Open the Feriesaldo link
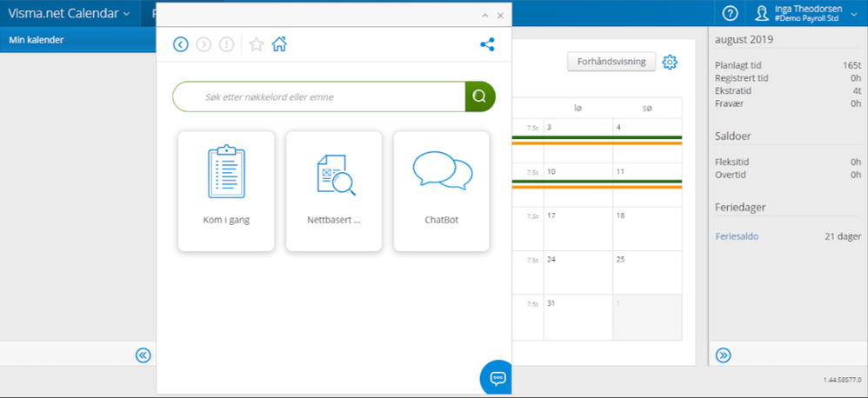 pyautogui.click(x=738, y=236)
